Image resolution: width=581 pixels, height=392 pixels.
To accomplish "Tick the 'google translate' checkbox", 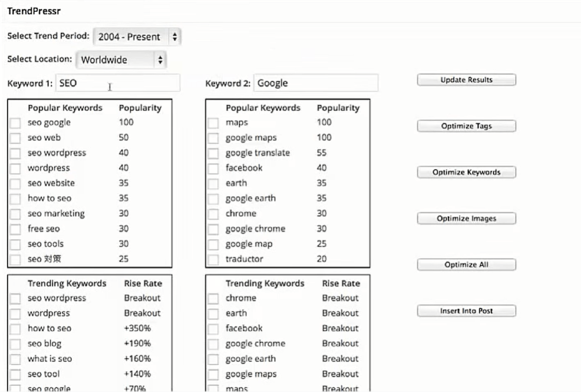I will (213, 153).
